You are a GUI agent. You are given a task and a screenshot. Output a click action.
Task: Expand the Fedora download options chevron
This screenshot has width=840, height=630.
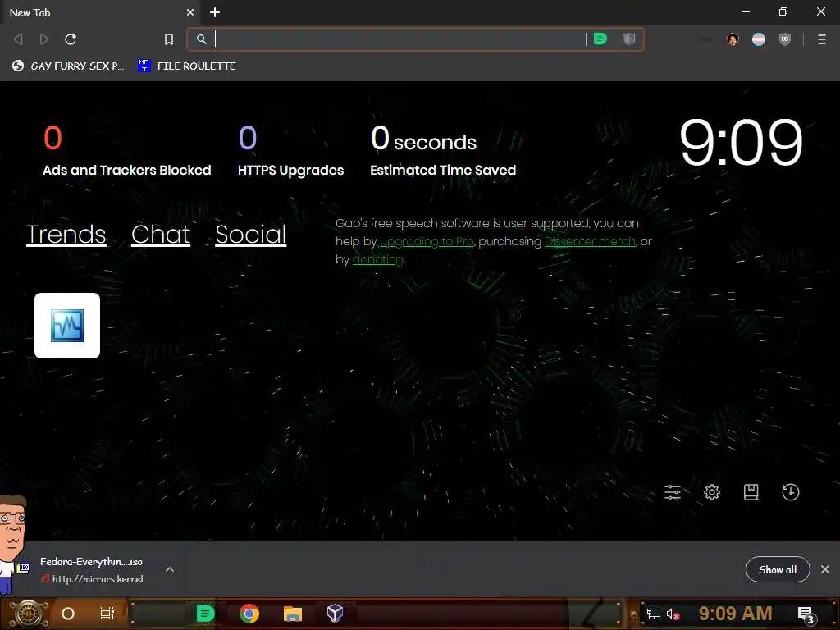pyautogui.click(x=170, y=569)
